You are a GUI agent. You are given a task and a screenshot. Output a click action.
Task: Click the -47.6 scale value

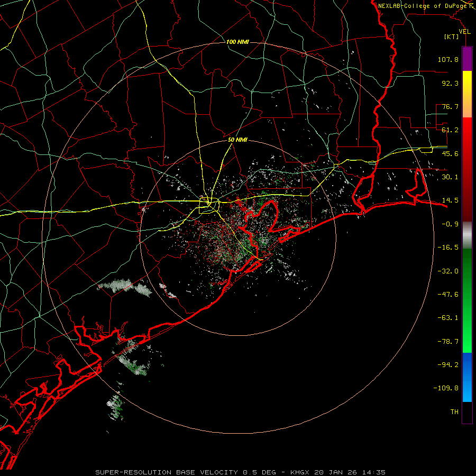pyautogui.click(x=448, y=295)
